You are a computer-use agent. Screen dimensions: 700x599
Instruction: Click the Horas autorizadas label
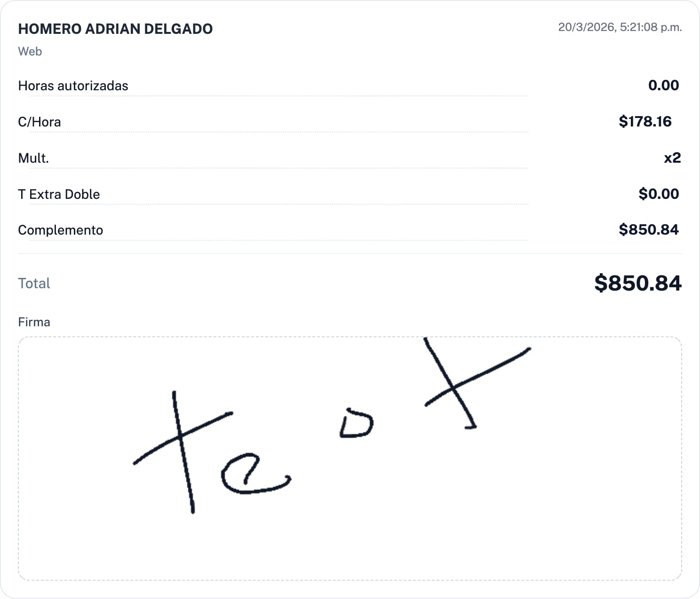73,86
